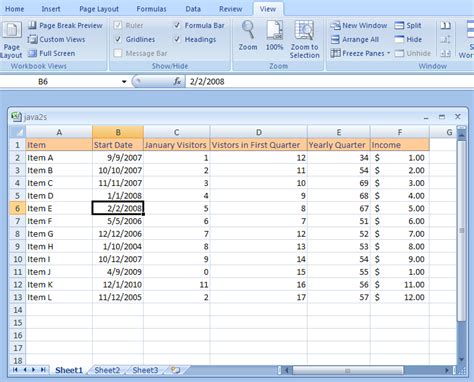Select the Sheet1 tab

point(69,370)
